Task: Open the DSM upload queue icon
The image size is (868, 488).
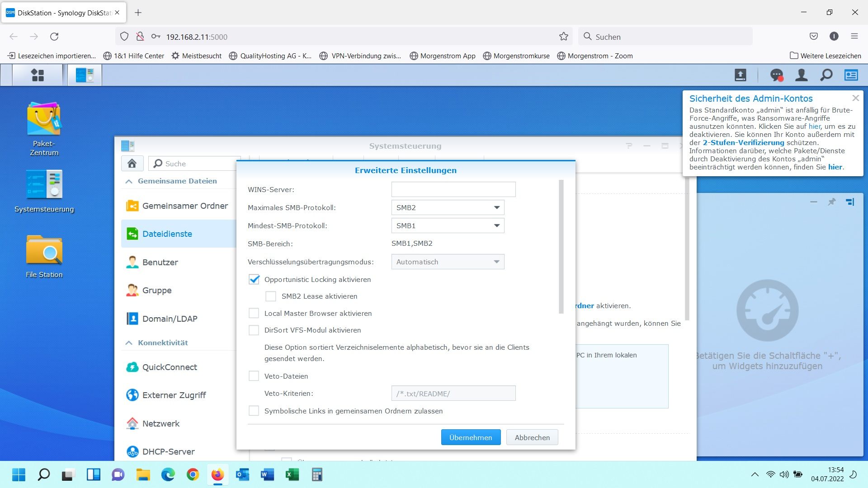Action: tap(741, 75)
